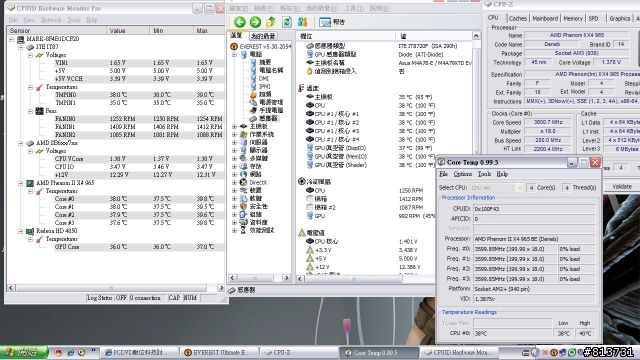Viewport: 640px width, 360px height.
Task: Click AMD Phenom II X4 965 CPU icon
Action: click(x=30, y=183)
